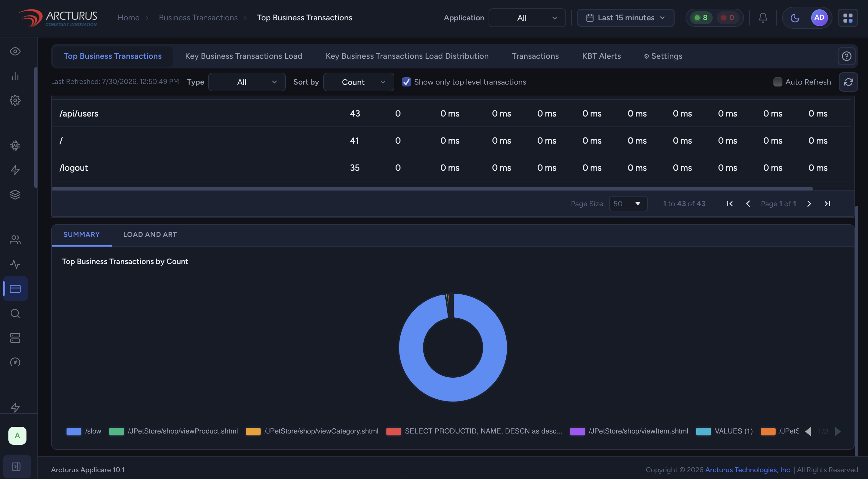Open the Application dropdown set to All
Image resolution: width=868 pixels, height=479 pixels.
click(x=527, y=18)
